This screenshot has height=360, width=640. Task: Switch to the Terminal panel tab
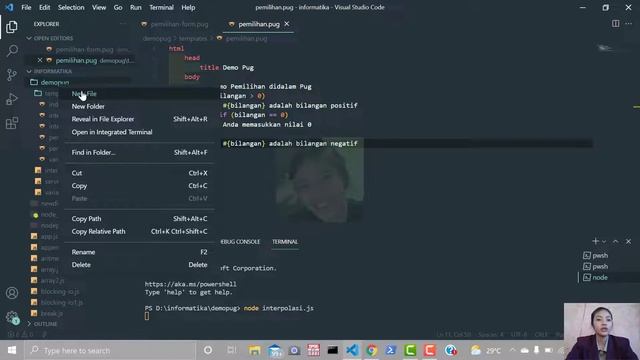[285, 242]
